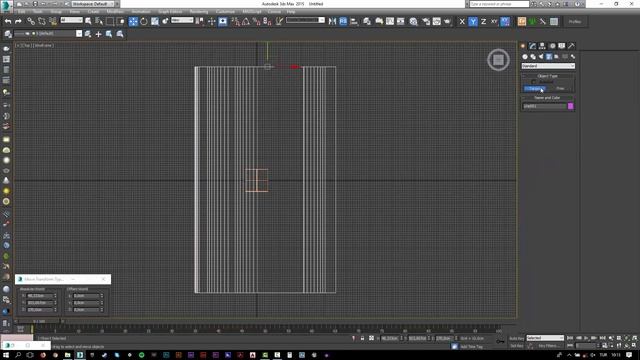Click the Free camera button

point(560,88)
